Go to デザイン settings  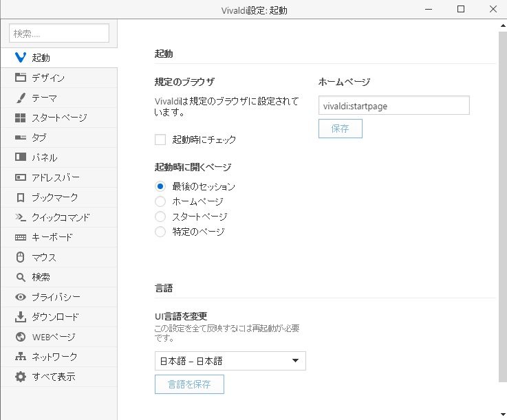pos(59,78)
